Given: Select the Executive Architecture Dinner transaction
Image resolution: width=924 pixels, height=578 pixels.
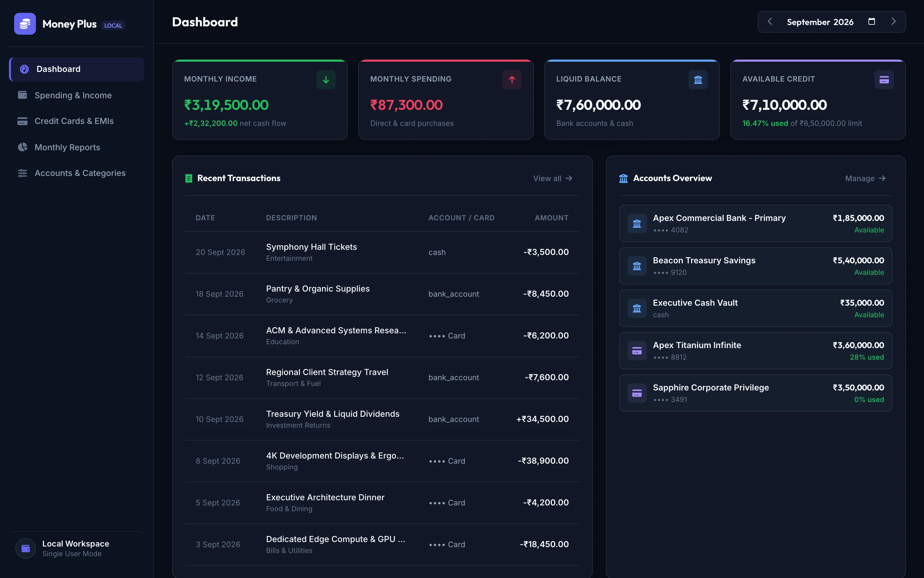Looking at the screenshot, I should tap(382, 503).
